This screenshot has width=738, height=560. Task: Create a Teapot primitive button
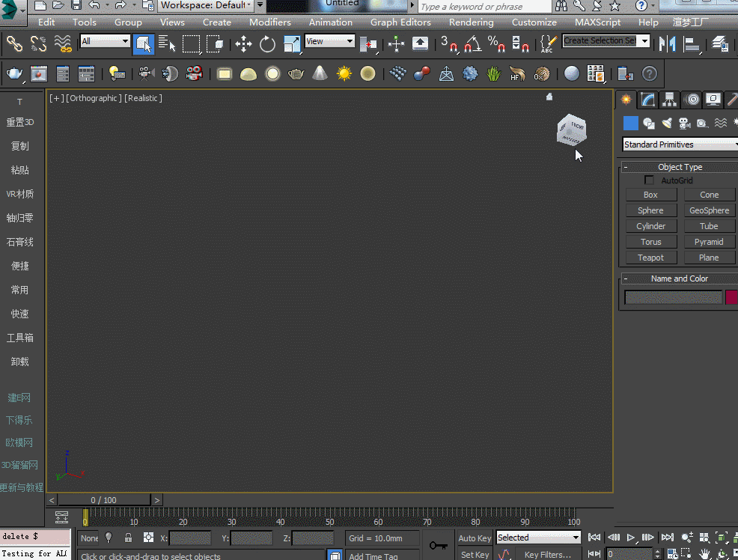point(650,258)
